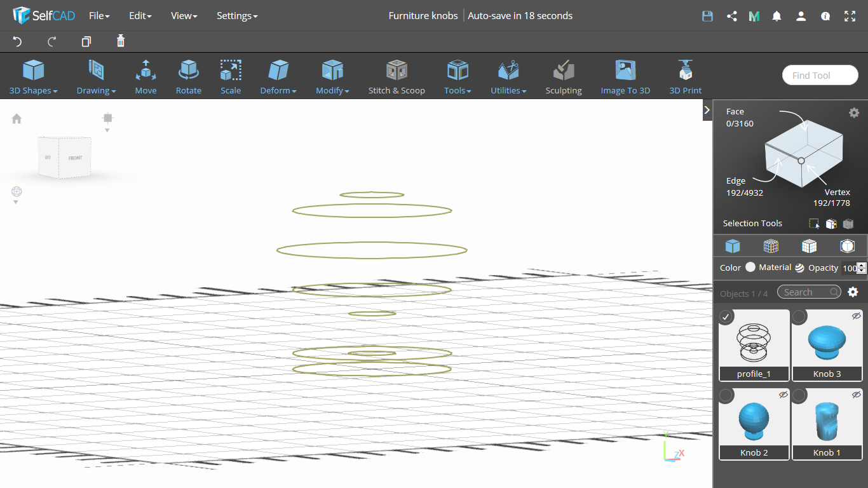
Task: Focus the Find Tool search box
Action: [x=820, y=75]
